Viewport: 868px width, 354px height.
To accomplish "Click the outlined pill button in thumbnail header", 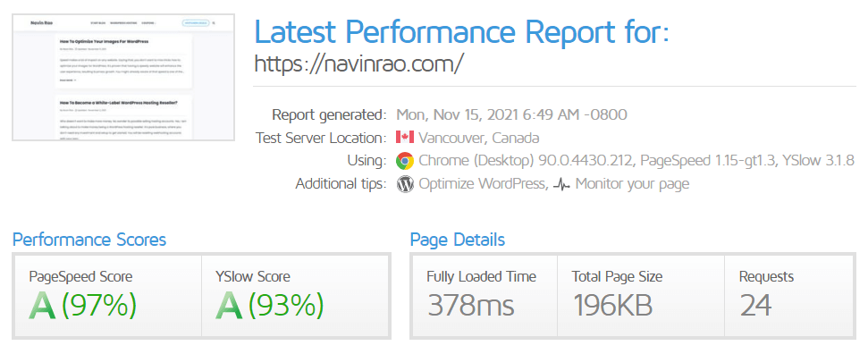I will click(196, 23).
